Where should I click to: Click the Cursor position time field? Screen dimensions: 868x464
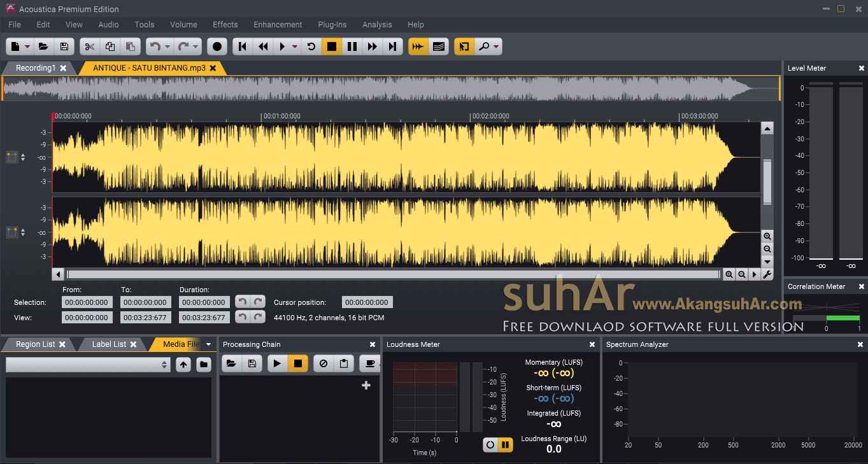(x=367, y=302)
